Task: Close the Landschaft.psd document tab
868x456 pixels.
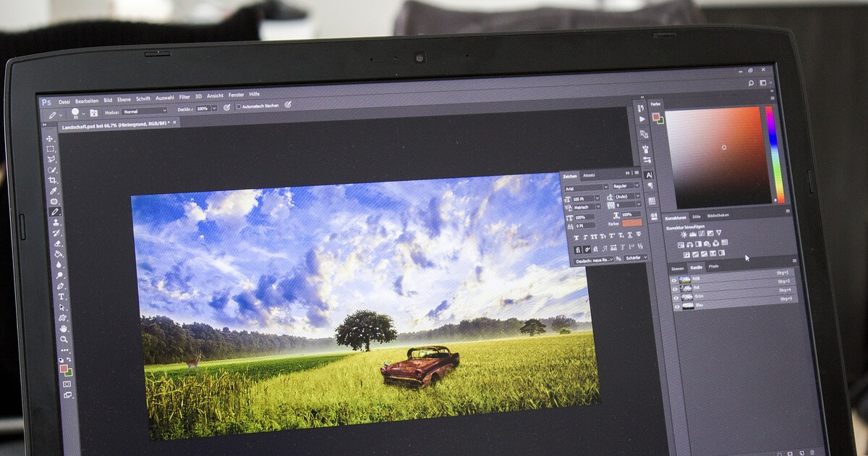Action: point(174,123)
